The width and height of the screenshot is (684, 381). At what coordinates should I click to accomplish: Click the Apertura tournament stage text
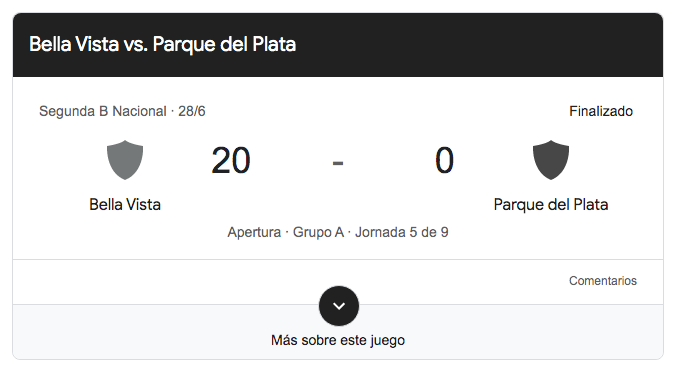tap(254, 232)
